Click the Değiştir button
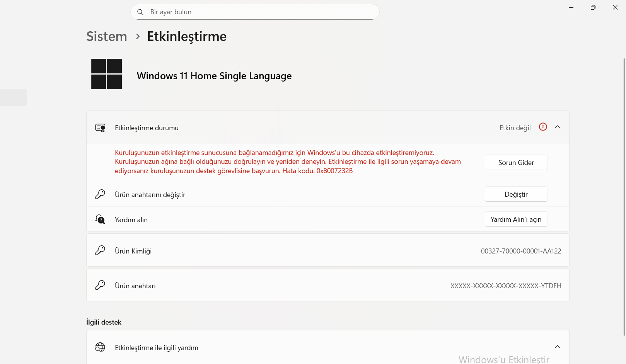 [x=516, y=194]
